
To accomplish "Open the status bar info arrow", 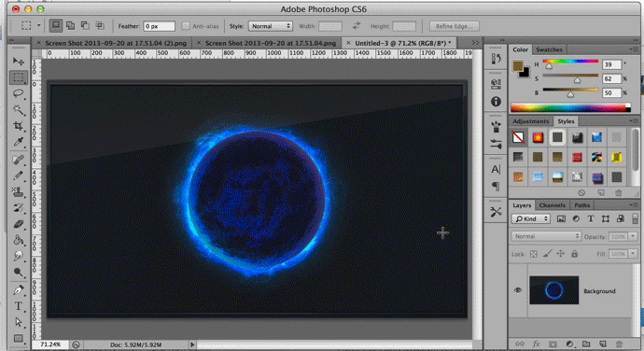I will pos(191,344).
